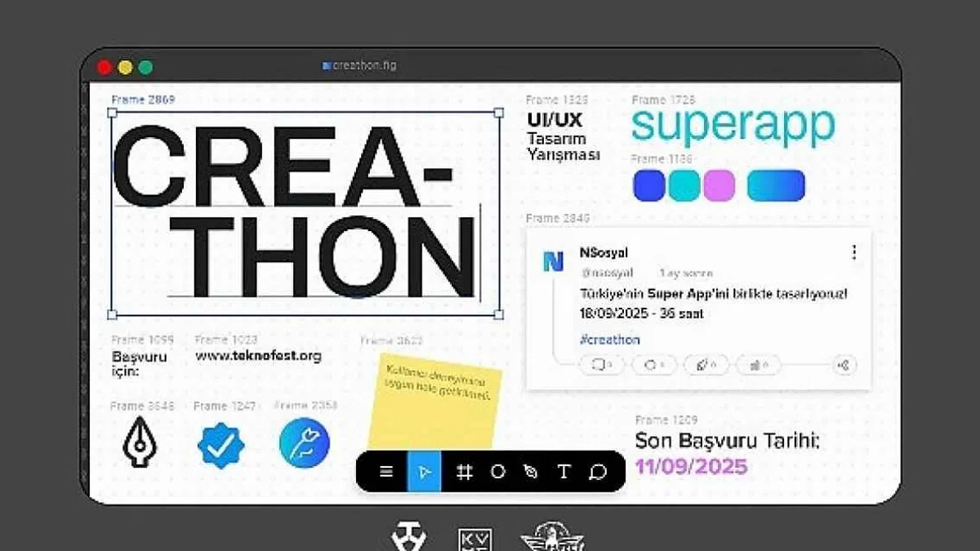Select the Ellipse shape tool
The image size is (980, 551).
pos(497,472)
